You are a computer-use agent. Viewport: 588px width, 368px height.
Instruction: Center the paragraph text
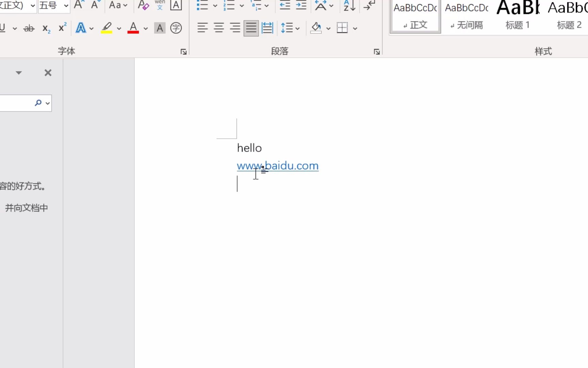point(219,28)
